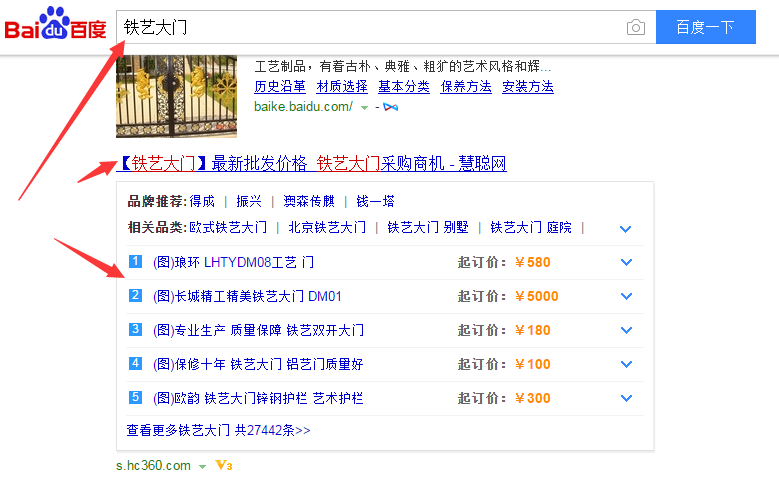Open 查看更多铁艺大门 link
The height and width of the screenshot is (478, 779).
click(218, 430)
